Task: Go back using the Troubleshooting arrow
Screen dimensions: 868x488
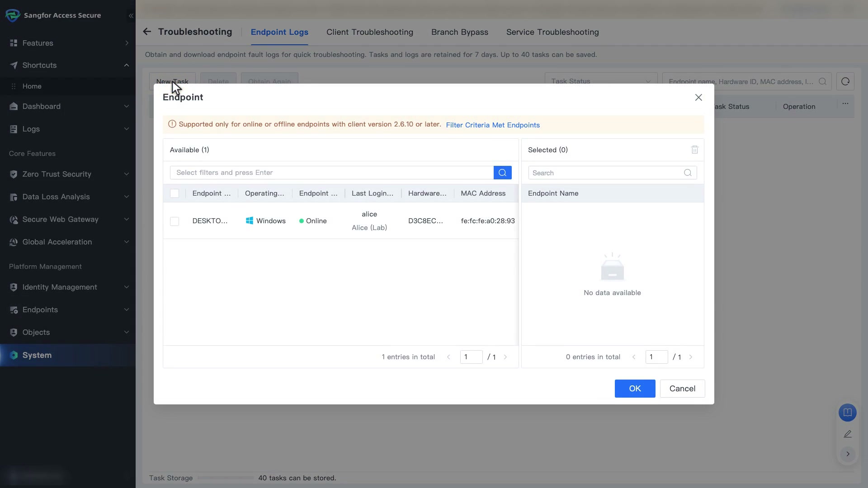Action: (x=147, y=32)
